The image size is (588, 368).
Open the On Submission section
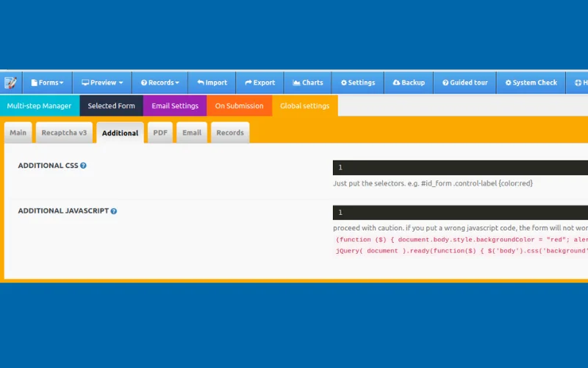click(240, 106)
